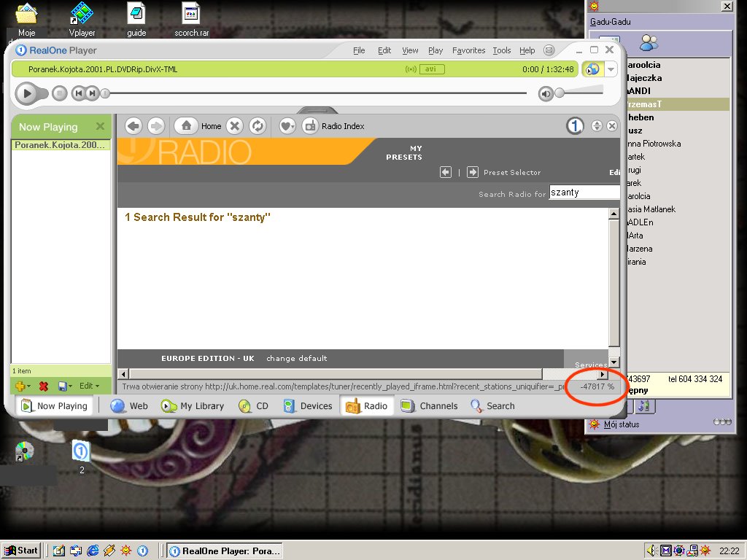The height and width of the screenshot is (560, 747).
Task: Select contact heben in Gadu-Gadu list
Action: tap(640, 117)
